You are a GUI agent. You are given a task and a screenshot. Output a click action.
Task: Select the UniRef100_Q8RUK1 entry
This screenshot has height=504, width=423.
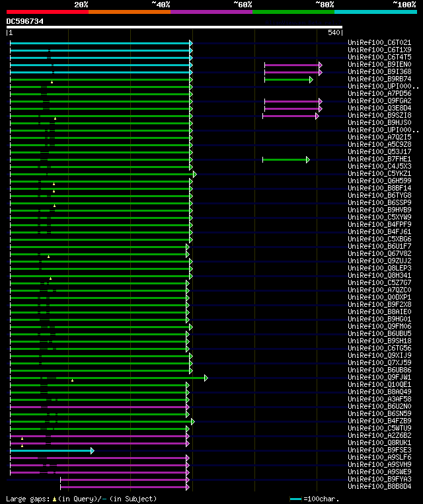tap(379, 442)
